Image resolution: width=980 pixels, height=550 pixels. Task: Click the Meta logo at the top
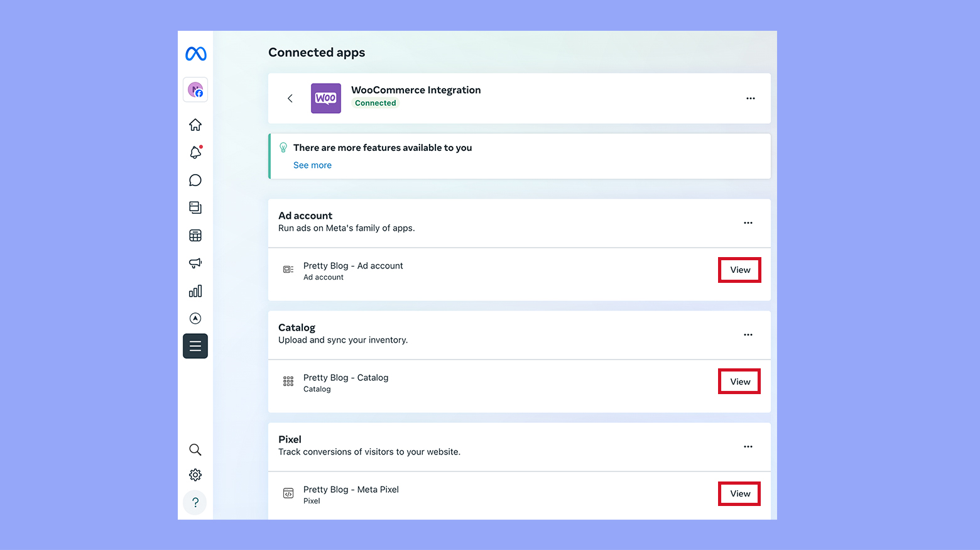tap(195, 53)
